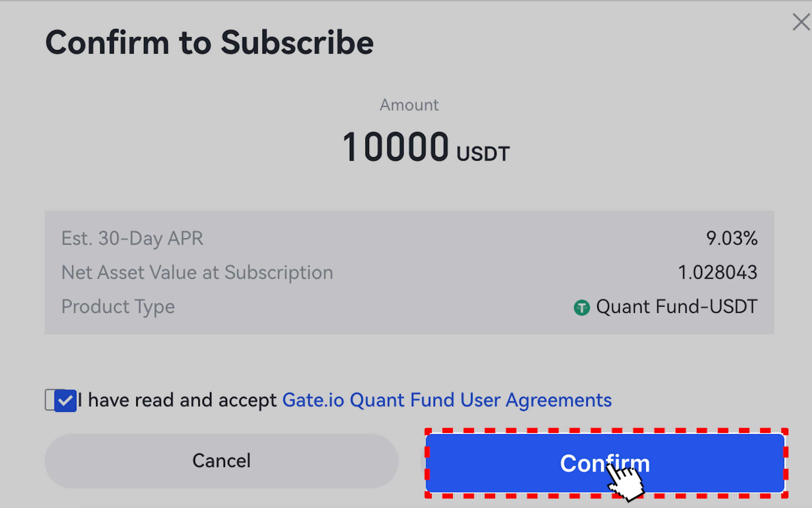The height and width of the screenshot is (508, 812).
Task: Click the 'Amount' label
Action: point(409,105)
